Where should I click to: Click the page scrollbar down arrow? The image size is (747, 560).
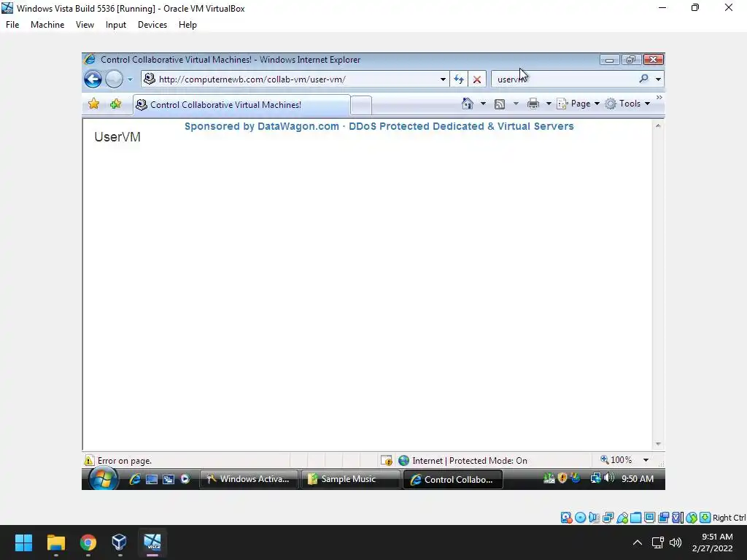click(658, 444)
